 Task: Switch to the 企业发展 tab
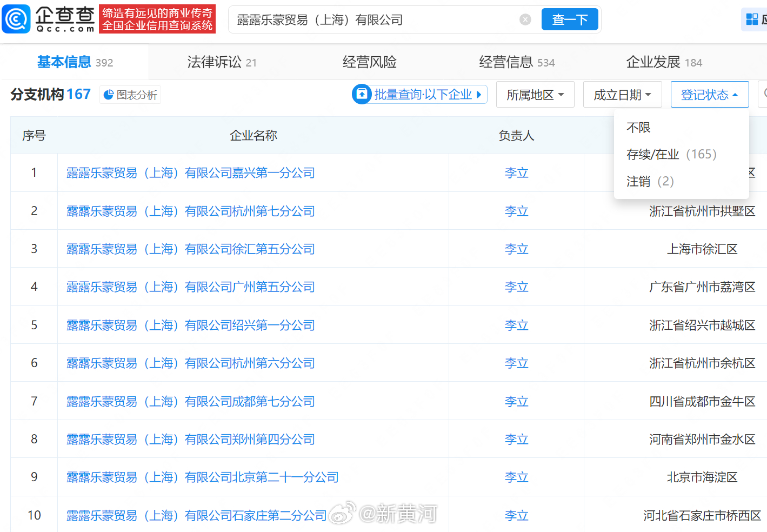point(664,62)
